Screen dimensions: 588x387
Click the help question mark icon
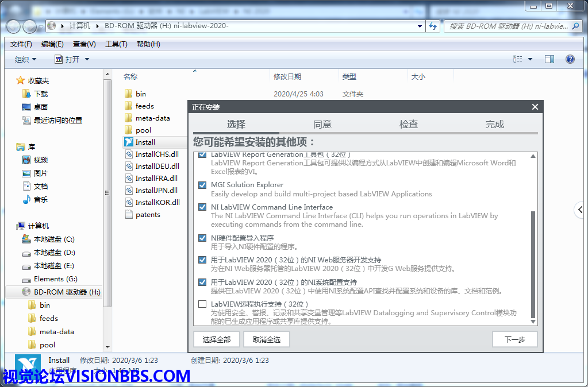[570, 59]
